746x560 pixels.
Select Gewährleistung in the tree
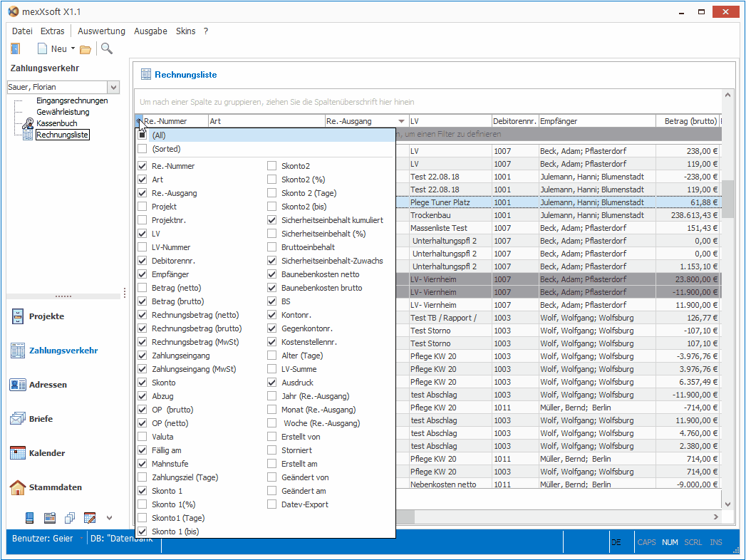[x=63, y=112]
